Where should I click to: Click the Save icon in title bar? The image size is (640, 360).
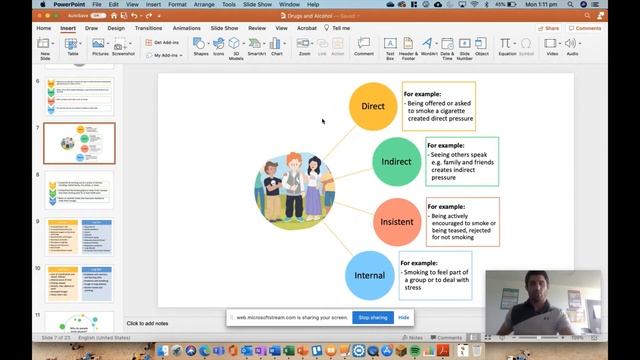[124, 16]
